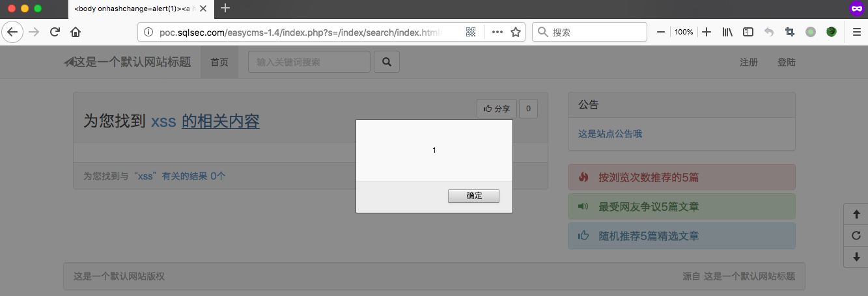Screen dimensions: 868x296
Task: Jump to bottom with down arrow button
Action: (x=856, y=258)
